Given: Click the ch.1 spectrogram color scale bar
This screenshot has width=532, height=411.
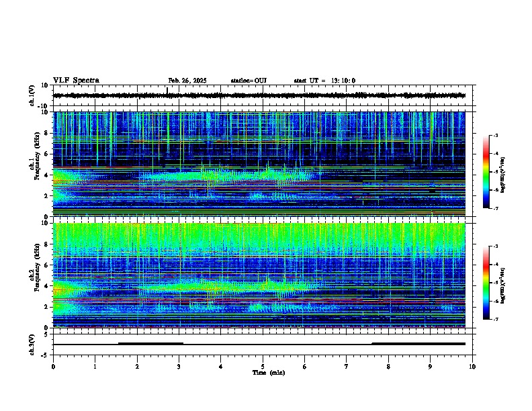Looking at the screenshot, I should point(486,172).
